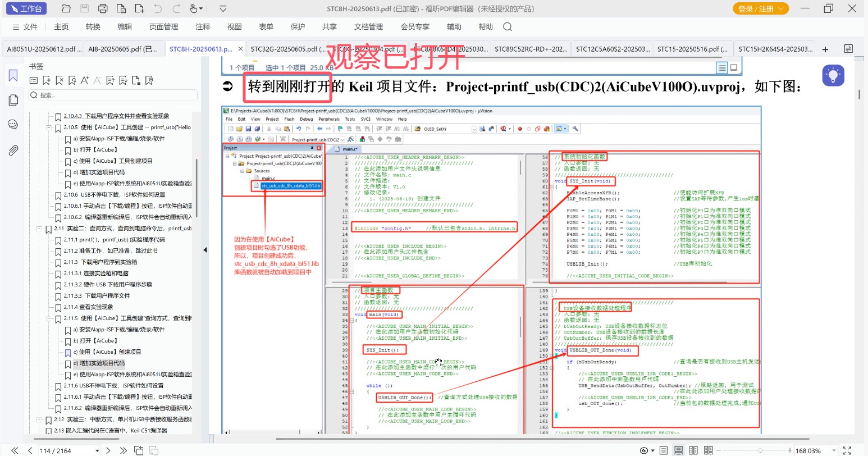Open the 文件 menu
Screen dimensions: 868x456
tap(25, 26)
